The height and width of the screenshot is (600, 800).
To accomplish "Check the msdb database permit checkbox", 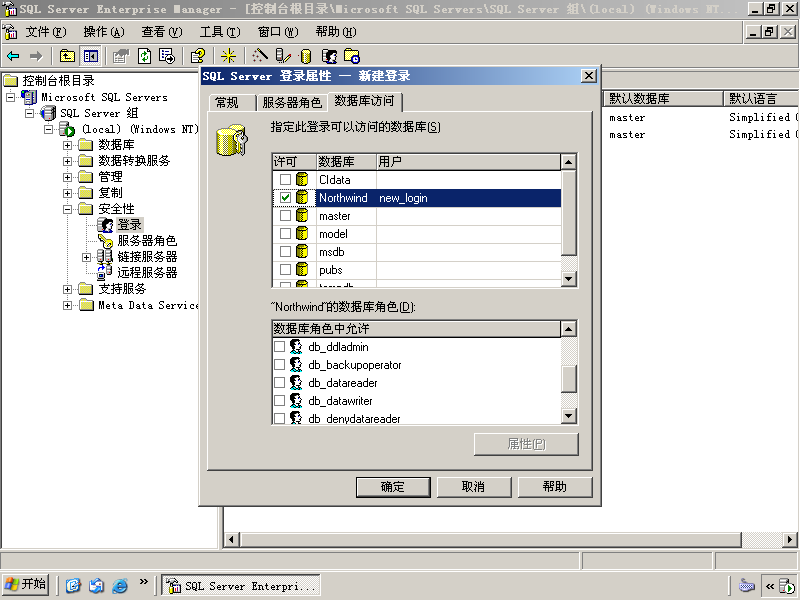I will pyautogui.click(x=285, y=252).
